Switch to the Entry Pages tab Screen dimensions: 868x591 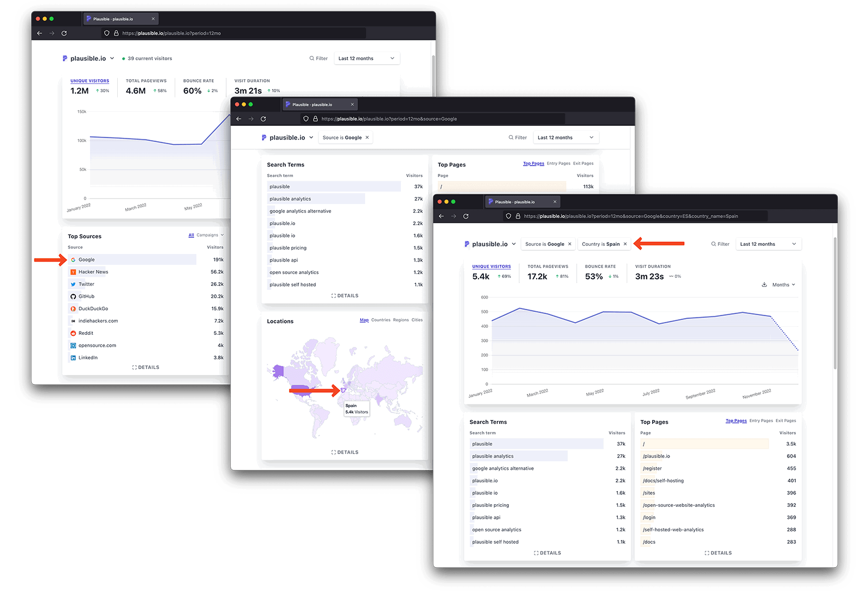coord(761,421)
